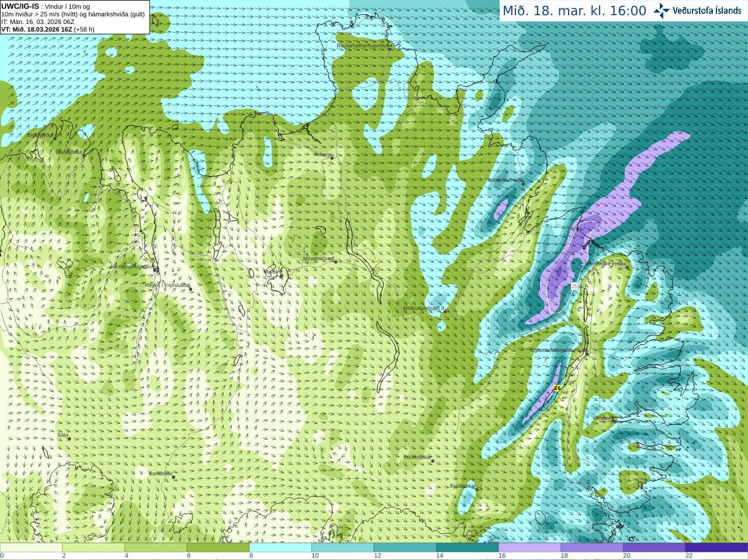Click the 'UWC/IG-IS' model title text
The image size is (748, 560).
(20, 6)
